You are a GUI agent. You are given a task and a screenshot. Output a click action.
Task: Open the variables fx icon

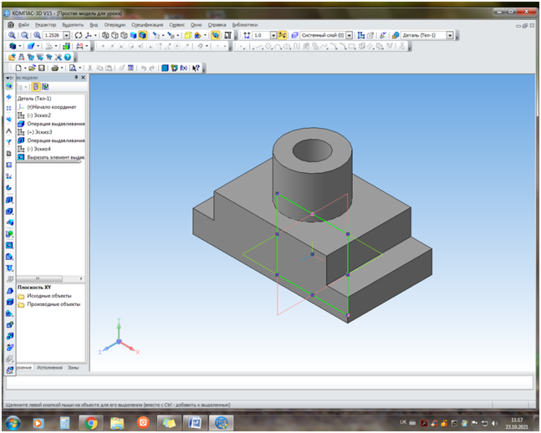(x=184, y=68)
